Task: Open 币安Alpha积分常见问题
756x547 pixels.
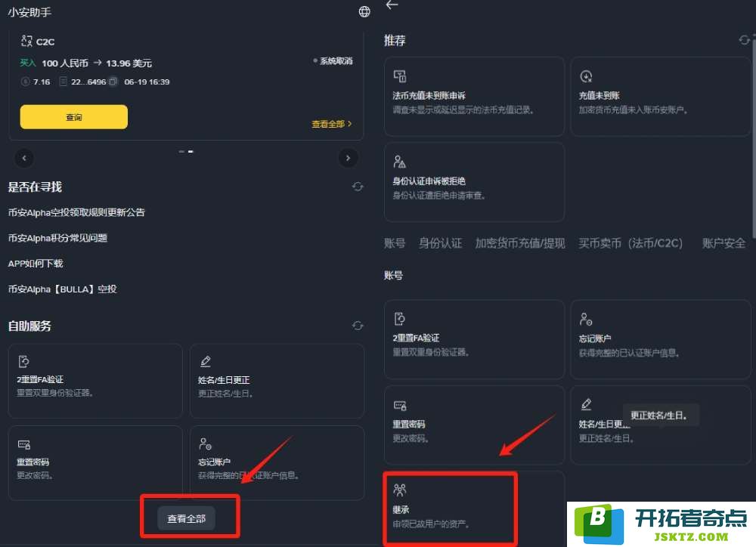Action: click(x=57, y=238)
